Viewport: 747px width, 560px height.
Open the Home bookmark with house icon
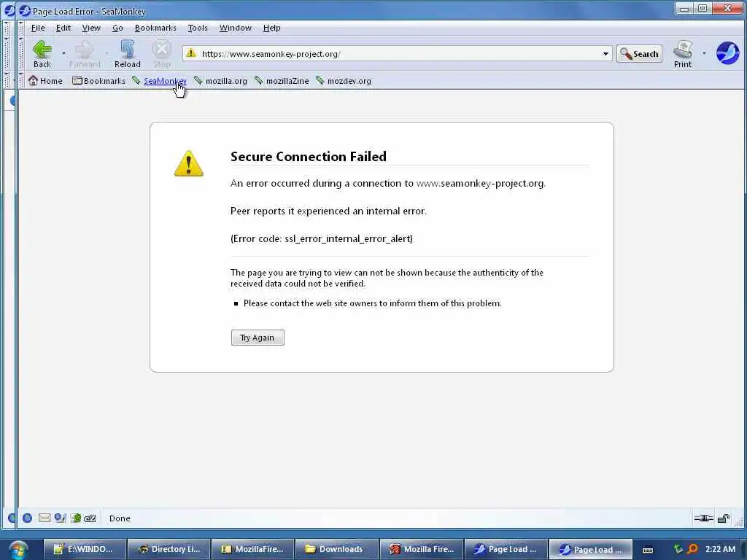[x=46, y=81]
